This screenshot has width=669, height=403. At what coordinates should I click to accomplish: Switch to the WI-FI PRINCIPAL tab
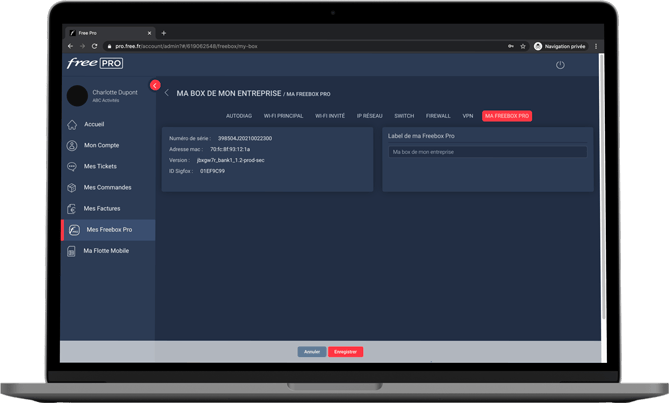(x=283, y=116)
